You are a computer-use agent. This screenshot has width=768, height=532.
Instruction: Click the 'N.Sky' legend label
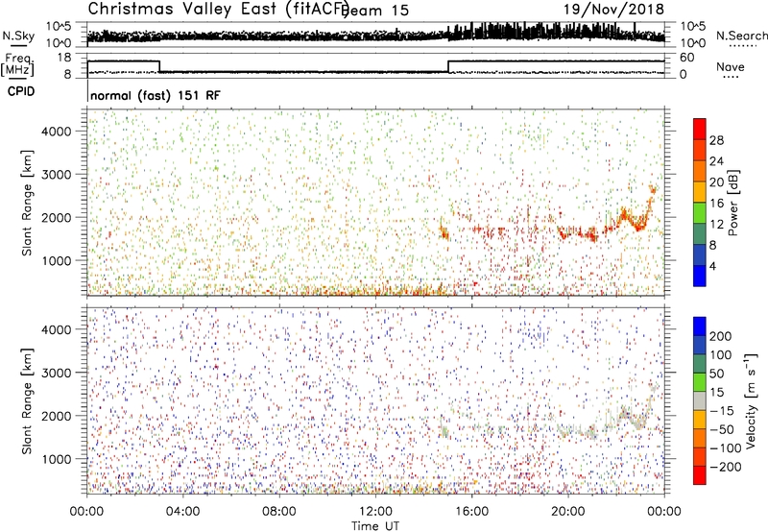18,36
